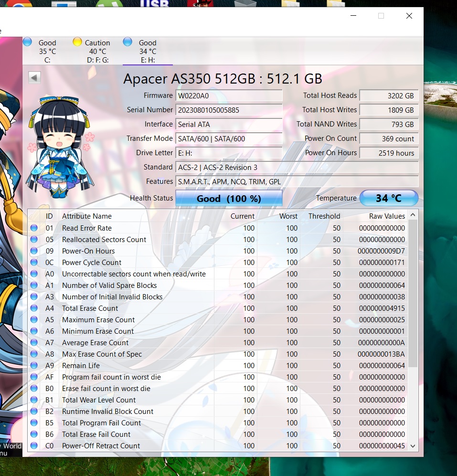Click the Total Host Writes value box
Screen dimensions: 457x476
click(389, 110)
